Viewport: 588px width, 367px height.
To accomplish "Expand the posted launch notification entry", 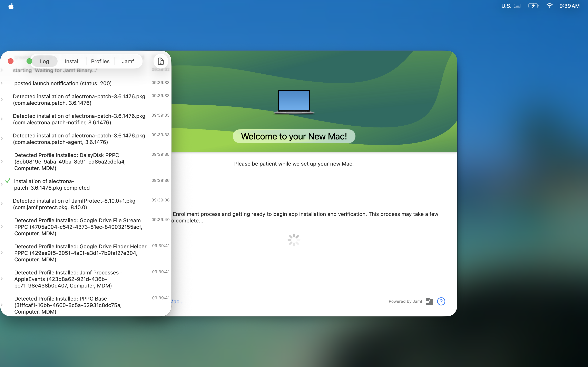I will pyautogui.click(x=2, y=83).
